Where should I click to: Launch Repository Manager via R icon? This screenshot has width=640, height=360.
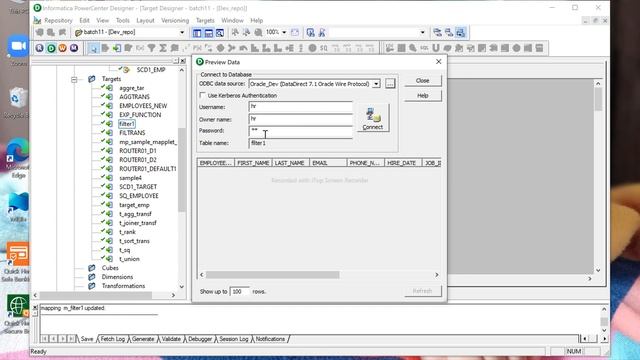[40, 48]
